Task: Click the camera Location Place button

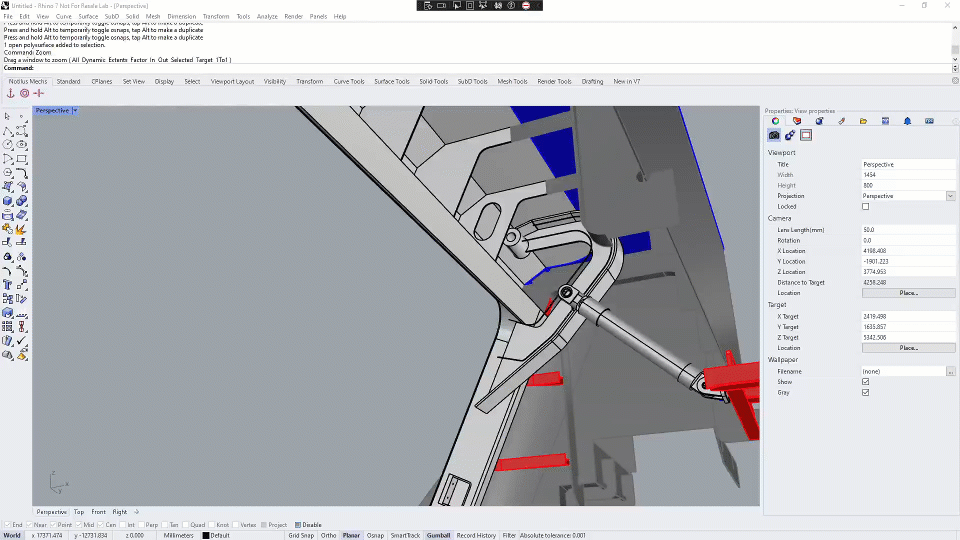Action: (909, 293)
